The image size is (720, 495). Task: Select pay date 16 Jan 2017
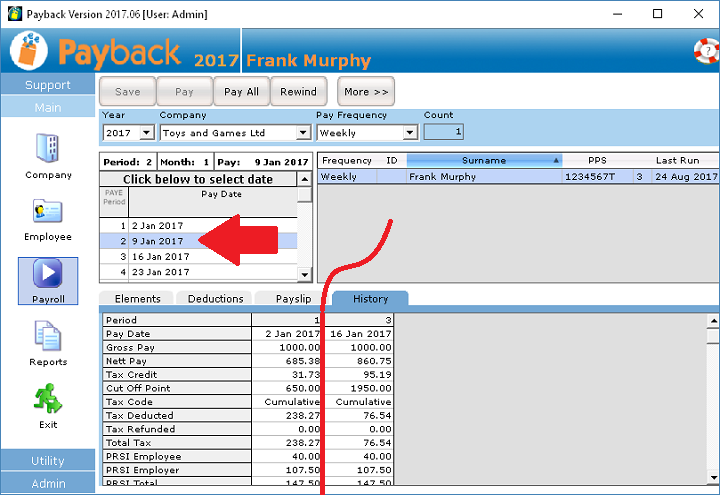click(x=159, y=257)
